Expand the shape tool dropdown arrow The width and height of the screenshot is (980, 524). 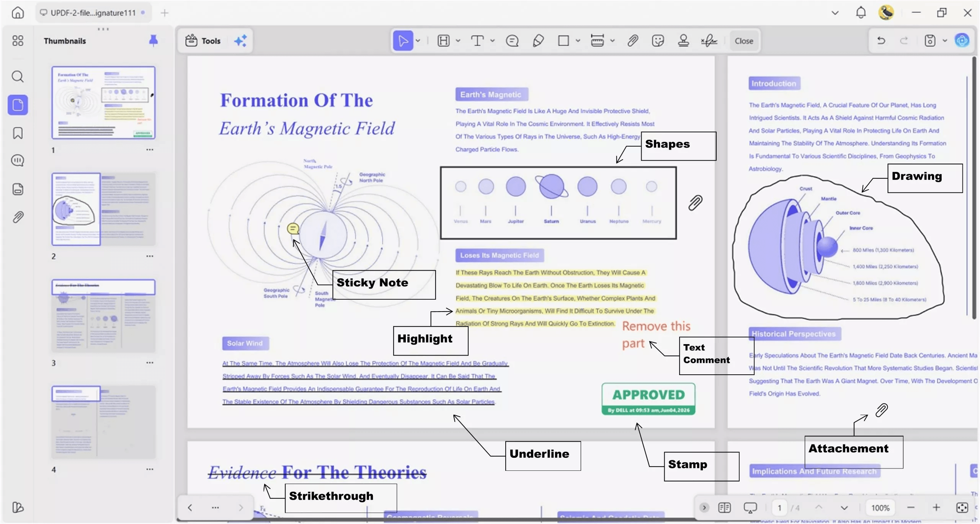tap(578, 41)
